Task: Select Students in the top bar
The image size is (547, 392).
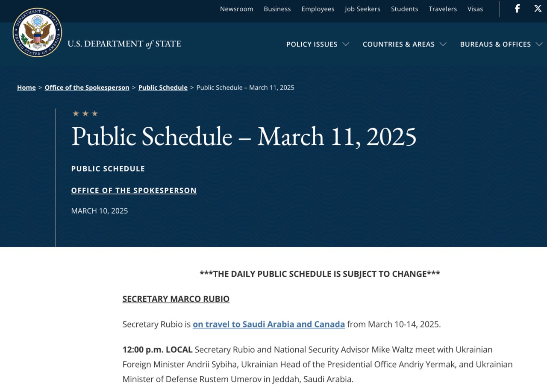Action: pyautogui.click(x=404, y=9)
